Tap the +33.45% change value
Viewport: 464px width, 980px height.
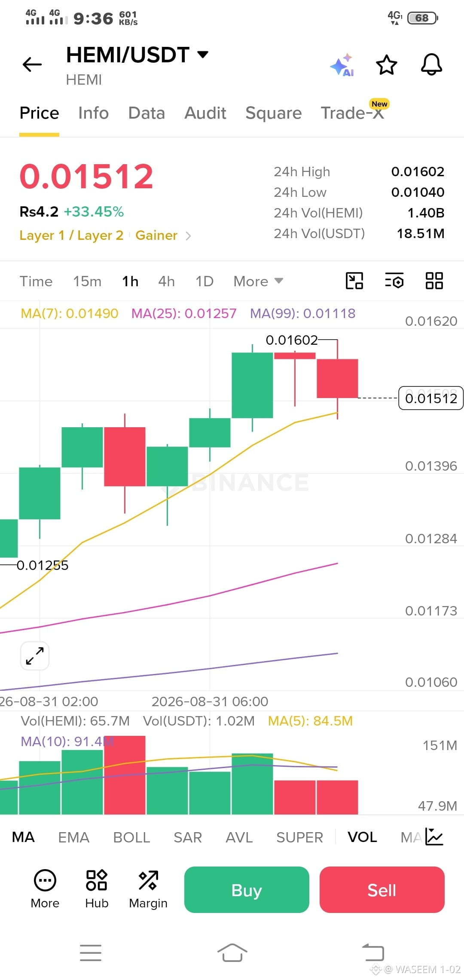[x=94, y=211]
